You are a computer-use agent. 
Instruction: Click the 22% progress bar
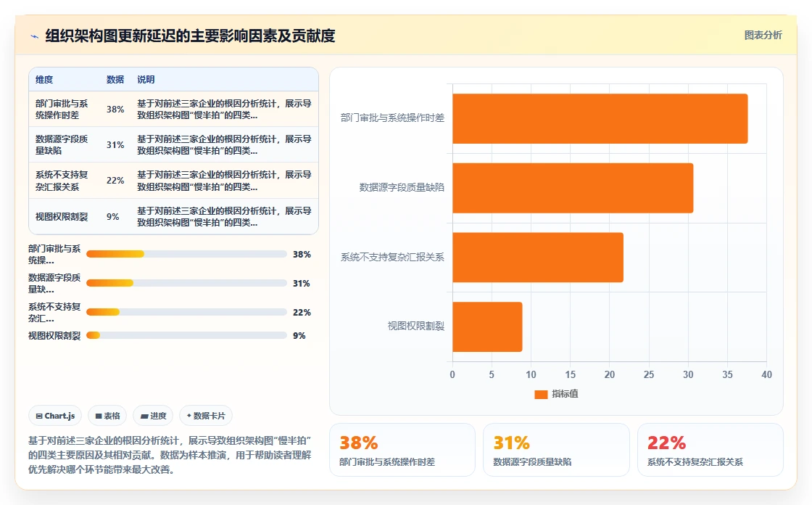pyautogui.click(x=186, y=312)
